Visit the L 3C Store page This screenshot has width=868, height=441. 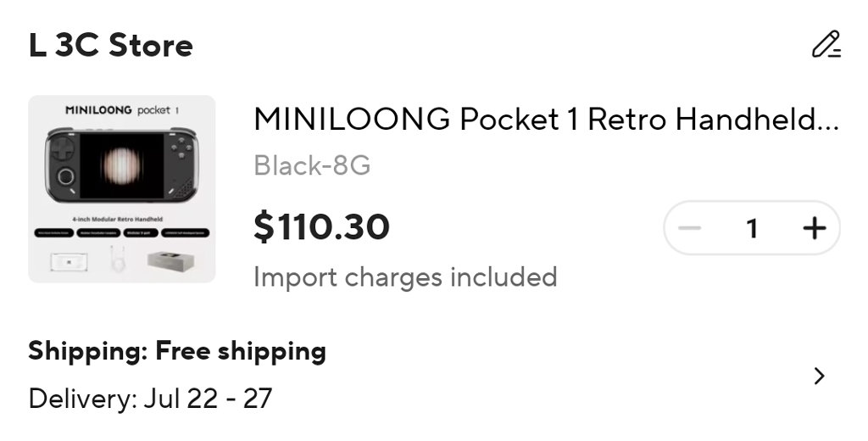click(x=111, y=46)
